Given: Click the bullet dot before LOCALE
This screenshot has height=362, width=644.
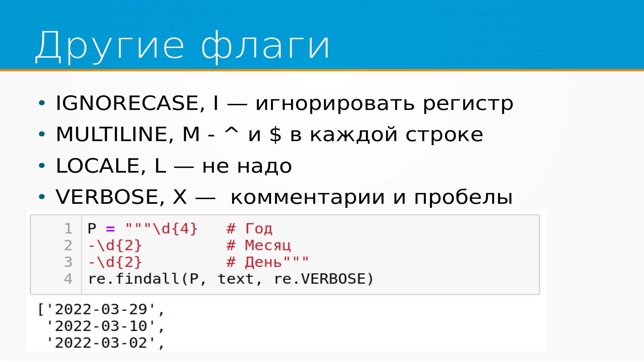Looking at the screenshot, I should 42,166.
